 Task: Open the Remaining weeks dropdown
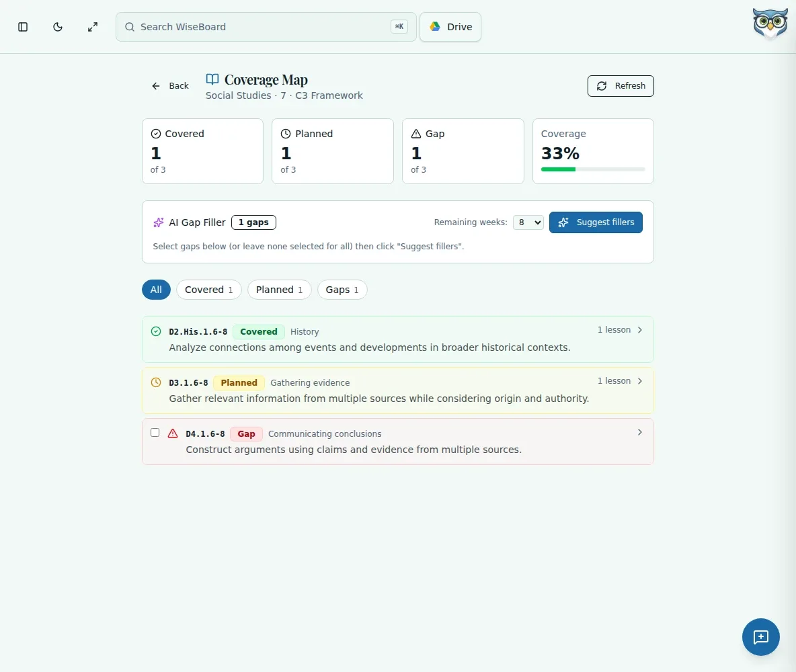click(x=528, y=222)
